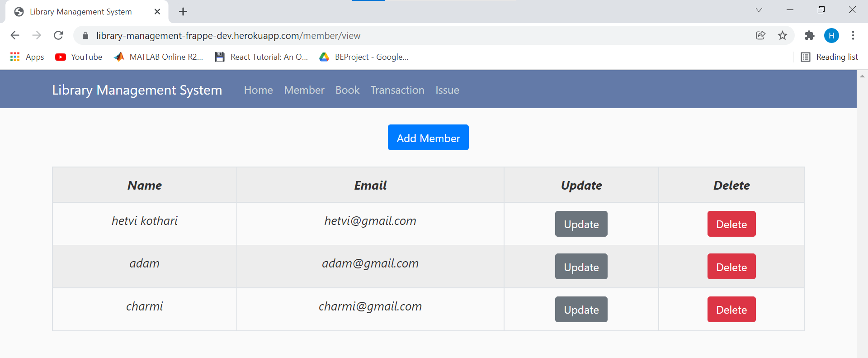Image resolution: width=868 pixels, height=358 pixels.
Task: Minimize the browser window
Action: click(x=790, y=10)
